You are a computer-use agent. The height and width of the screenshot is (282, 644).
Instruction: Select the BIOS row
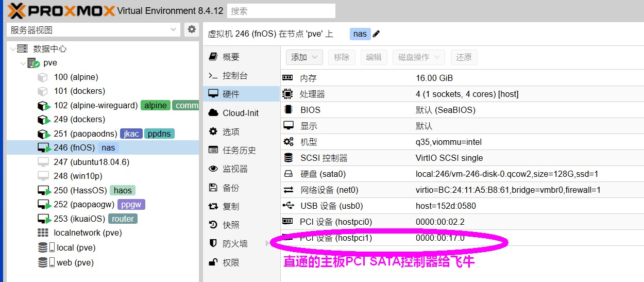click(462, 110)
